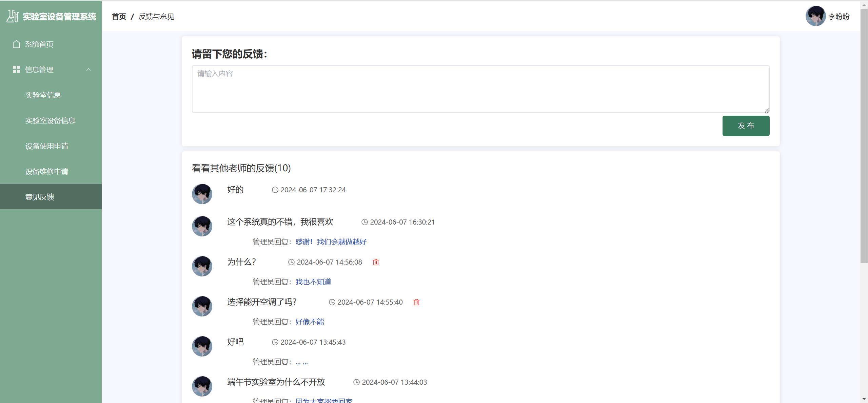868x403 pixels.
Task: Open 设备使用申请 in sidebar
Action: (47, 146)
